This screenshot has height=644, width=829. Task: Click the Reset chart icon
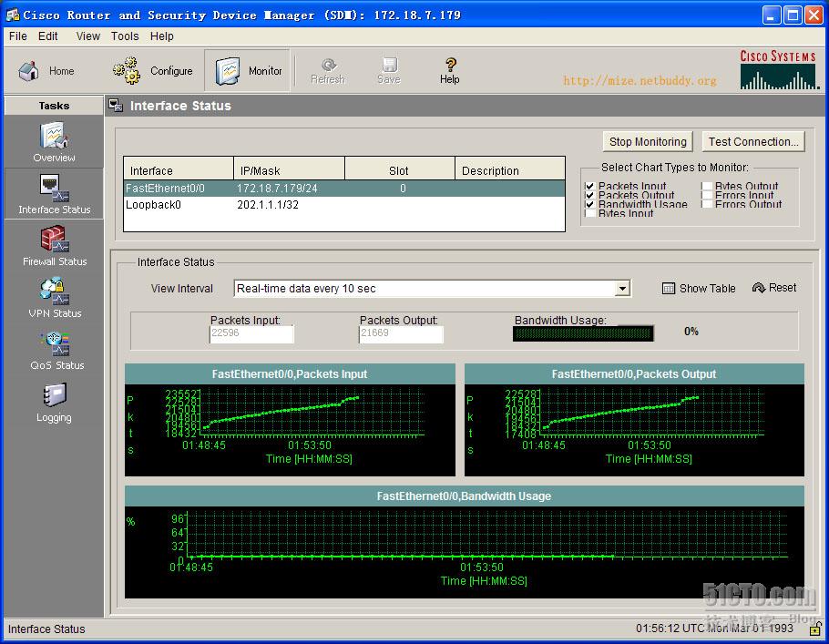tap(759, 288)
